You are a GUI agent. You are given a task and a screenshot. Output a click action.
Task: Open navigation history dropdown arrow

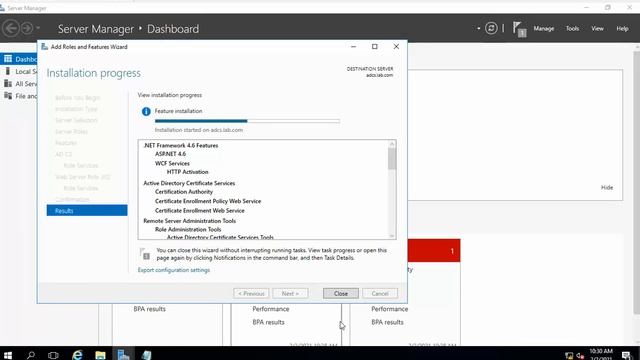coord(38,28)
